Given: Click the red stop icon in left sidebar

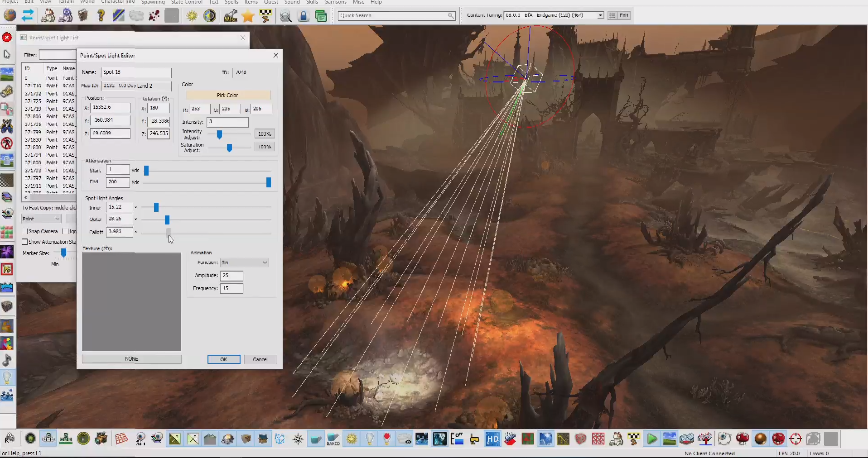Looking at the screenshot, I should (7, 37).
